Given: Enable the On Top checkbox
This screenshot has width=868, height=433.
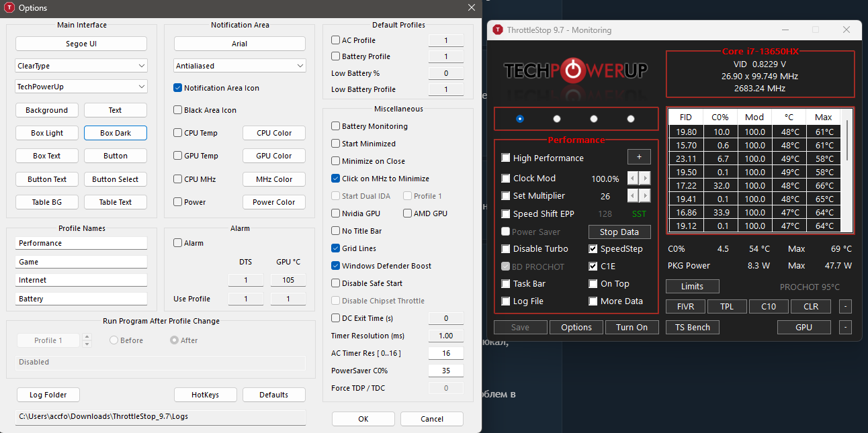Looking at the screenshot, I should tap(593, 284).
